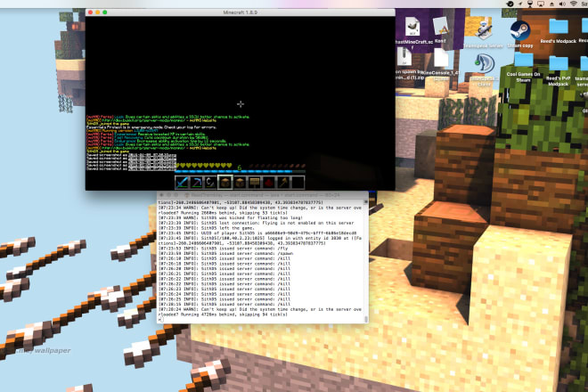The width and height of the screenshot is (588, 392).
Task: Click the yellow hearts health bar
Action: [x=204, y=166]
